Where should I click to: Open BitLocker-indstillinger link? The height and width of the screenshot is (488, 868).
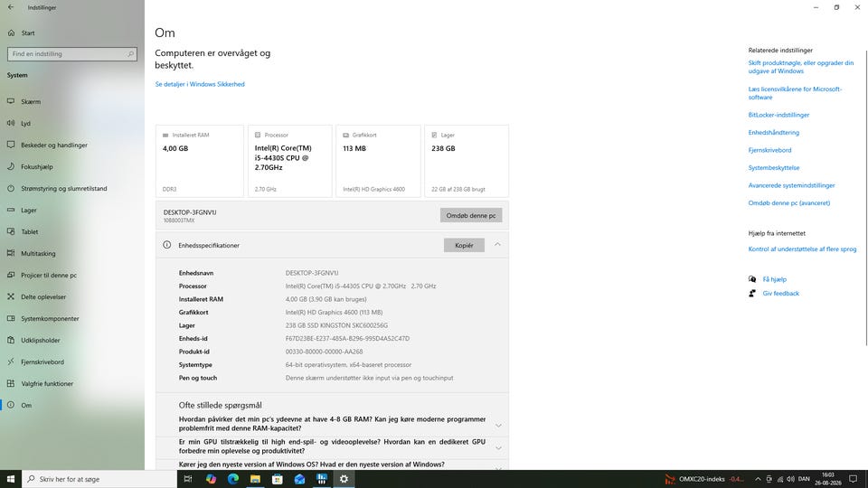coord(778,115)
